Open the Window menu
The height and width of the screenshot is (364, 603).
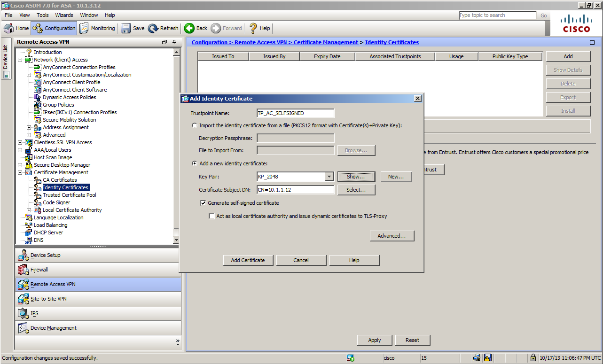tap(89, 15)
